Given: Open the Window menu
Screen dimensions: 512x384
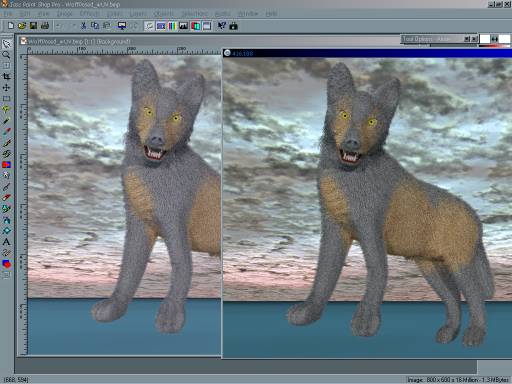Looking at the screenshot, I should tap(248, 14).
